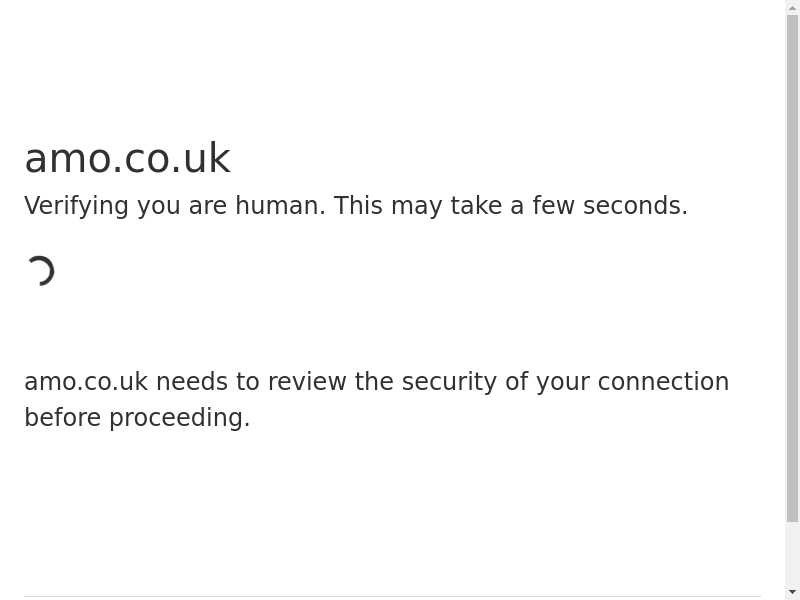The height and width of the screenshot is (600, 800).
Task: Click the word "security" in the paragraph
Action: coord(449,382)
